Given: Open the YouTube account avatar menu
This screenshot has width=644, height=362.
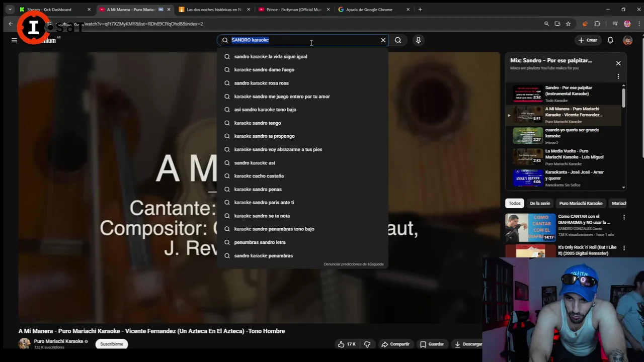Looking at the screenshot, I should click(627, 40).
